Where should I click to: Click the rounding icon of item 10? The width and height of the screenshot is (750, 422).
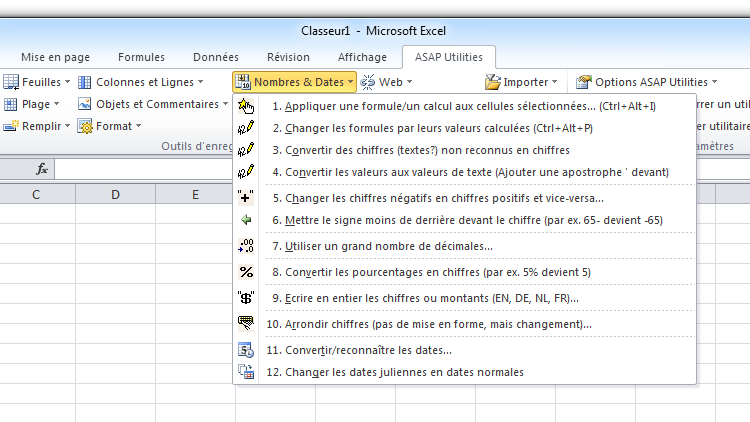(x=246, y=323)
